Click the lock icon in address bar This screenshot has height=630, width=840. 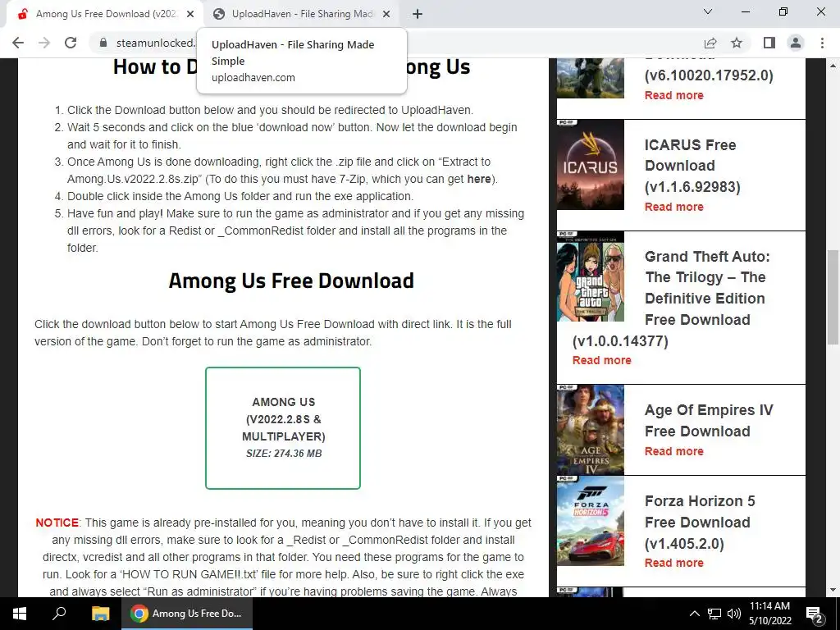point(103,43)
